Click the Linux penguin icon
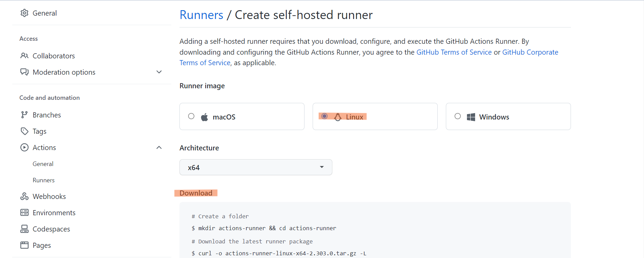 [337, 117]
